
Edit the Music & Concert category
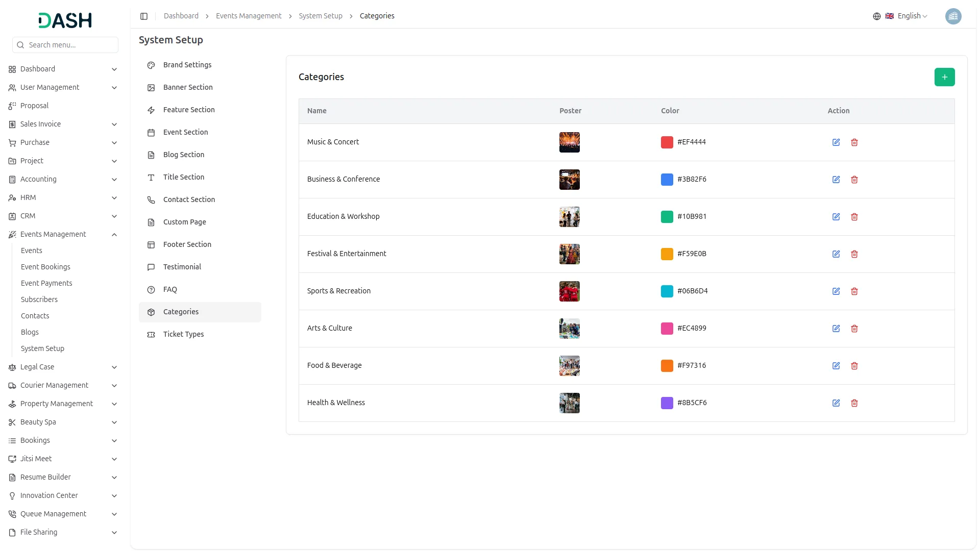click(836, 142)
